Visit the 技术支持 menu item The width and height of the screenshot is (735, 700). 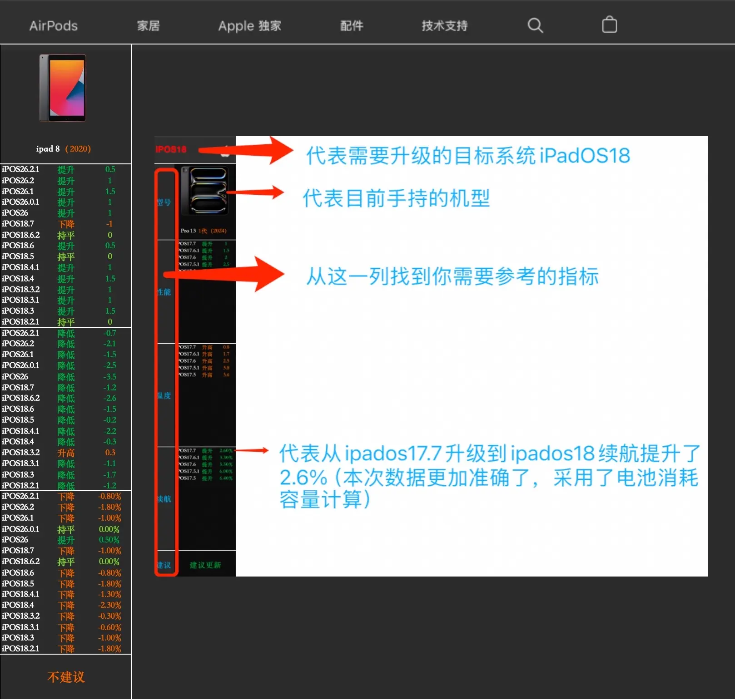[445, 26]
